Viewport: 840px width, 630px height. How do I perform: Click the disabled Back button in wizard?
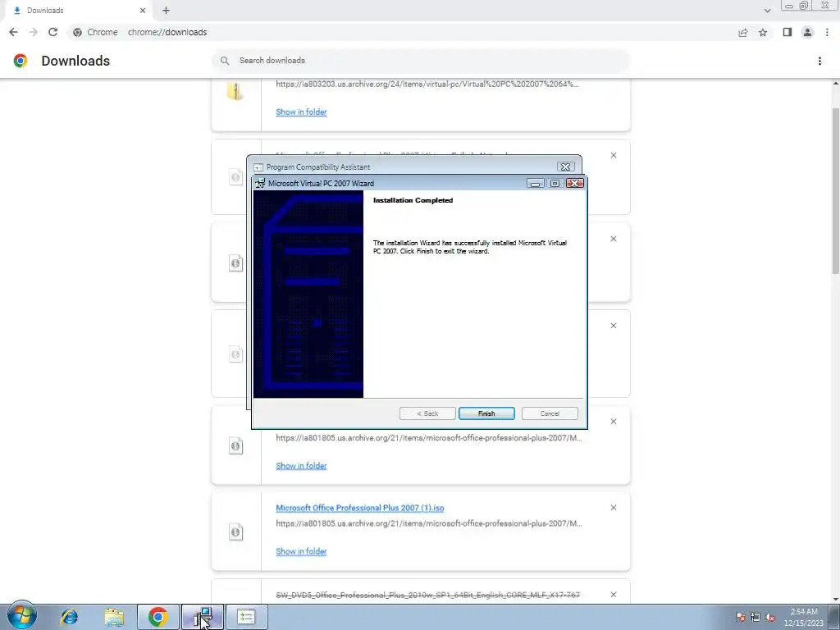coord(427,413)
